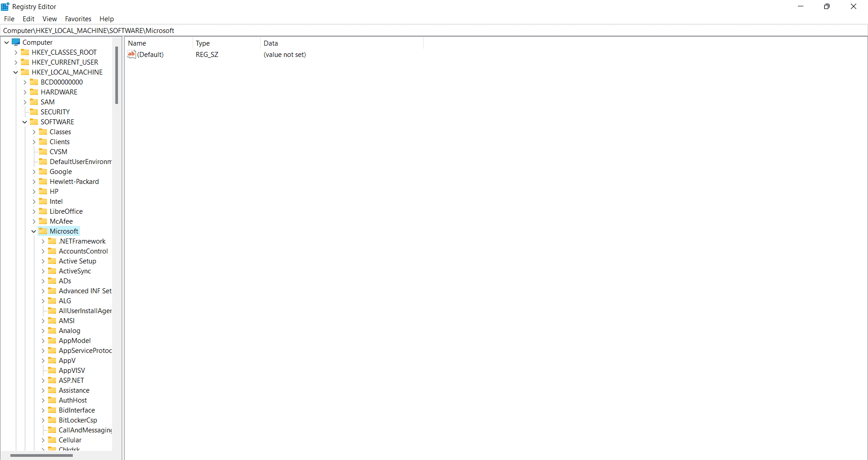Click the Registry Editor app icon in title bar
Screen dimensions: 868x460
5,6
